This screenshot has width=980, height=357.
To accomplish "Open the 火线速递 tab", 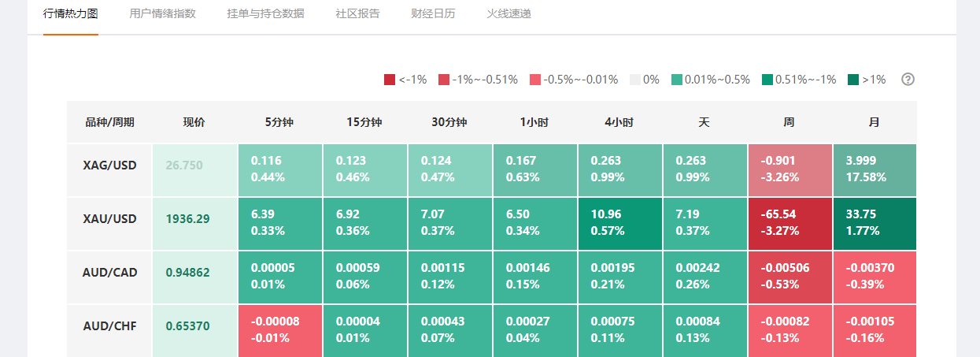I will [508, 14].
